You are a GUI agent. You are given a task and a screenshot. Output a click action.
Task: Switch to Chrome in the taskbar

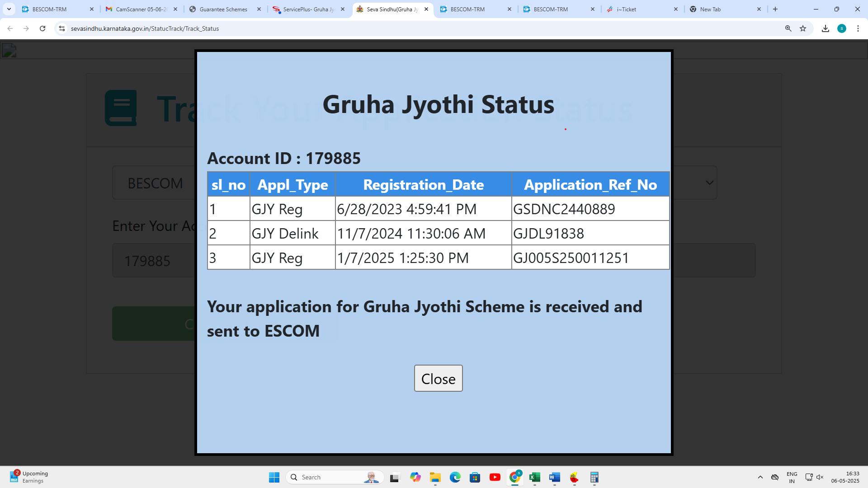514,477
